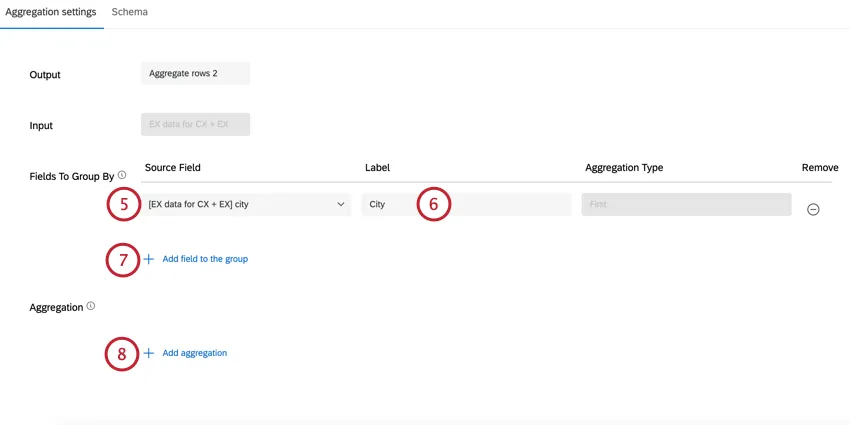
Task: Click the plus icon for adding group field
Action: coord(149,259)
